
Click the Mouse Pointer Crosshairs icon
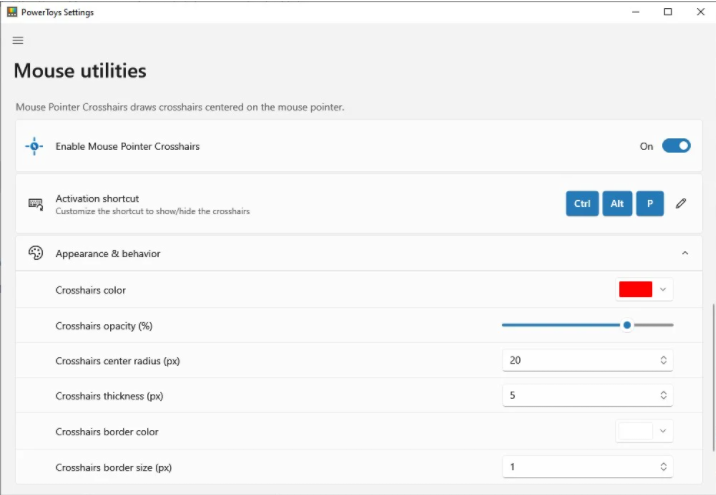pos(34,146)
